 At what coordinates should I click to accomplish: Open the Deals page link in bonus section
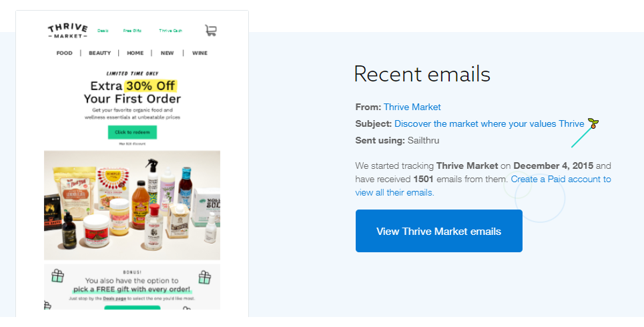tap(114, 299)
